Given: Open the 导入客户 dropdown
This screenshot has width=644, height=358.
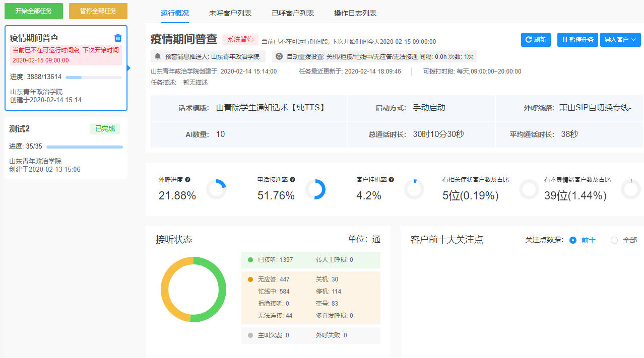Looking at the screenshot, I should (620, 40).
